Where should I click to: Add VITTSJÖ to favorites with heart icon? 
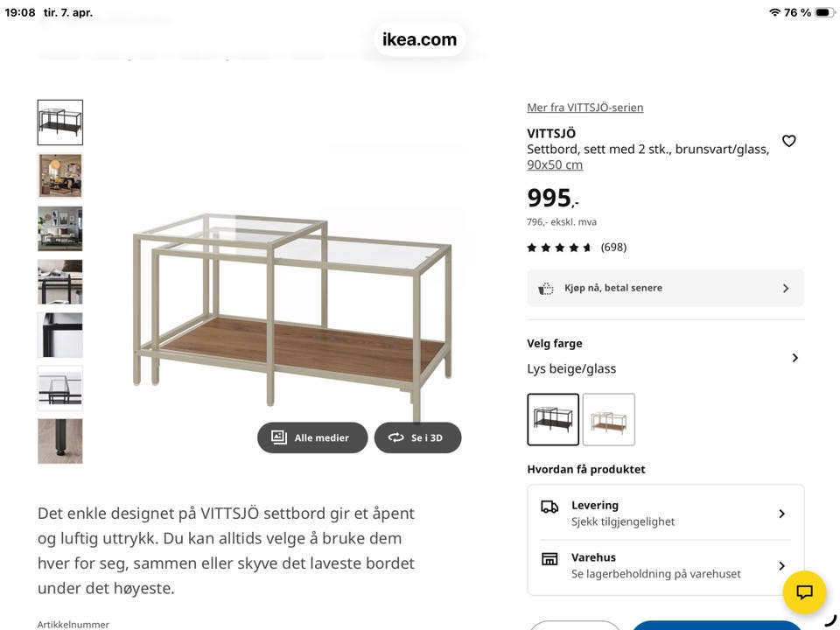[788, 141]
